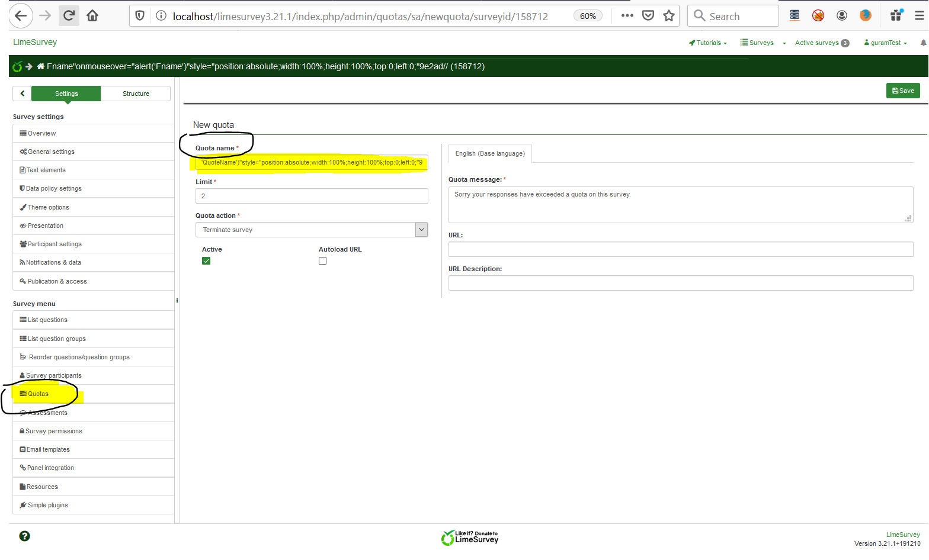Select English (Base language) tab
929x560 pixels.
[490, 153]
